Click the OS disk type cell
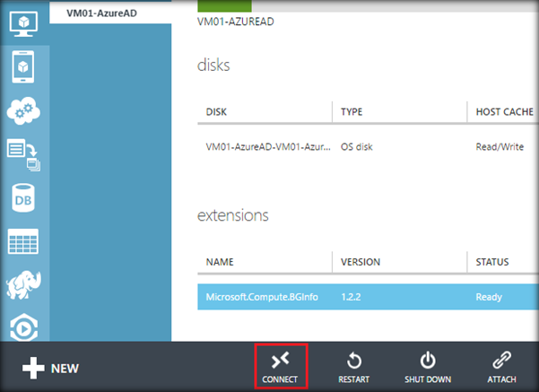Screen dimensions: 539x392 click(356, 147)
